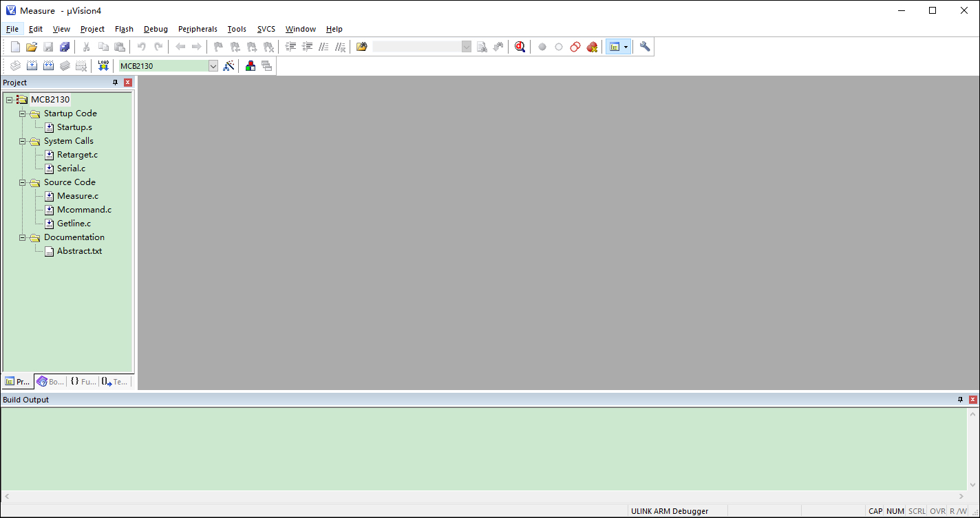Open Target Options with the magic wand icon

pos(229,66)
